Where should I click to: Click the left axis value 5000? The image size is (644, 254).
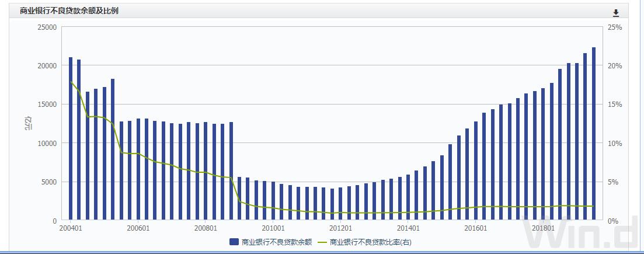(x=50, y=182)
